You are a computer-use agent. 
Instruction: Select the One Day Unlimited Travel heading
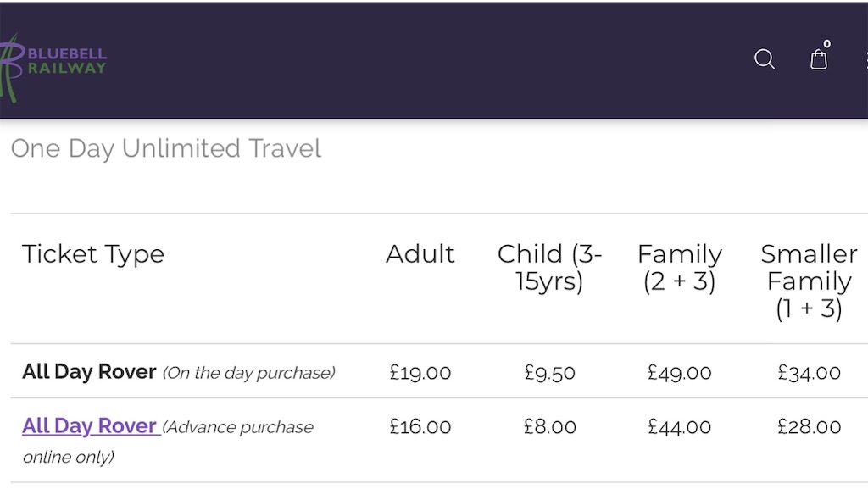pos(166,148)
